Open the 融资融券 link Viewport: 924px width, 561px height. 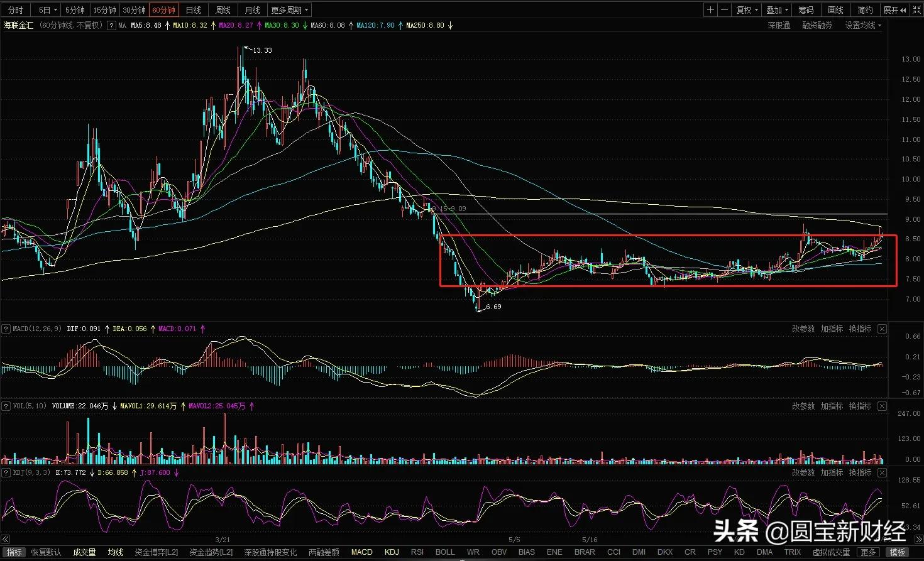[817, 26]
